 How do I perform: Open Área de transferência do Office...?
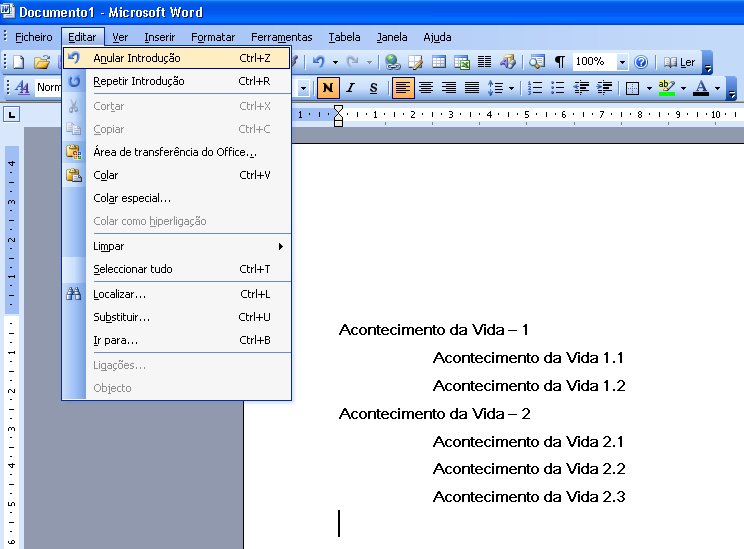[x=177, y=152]
